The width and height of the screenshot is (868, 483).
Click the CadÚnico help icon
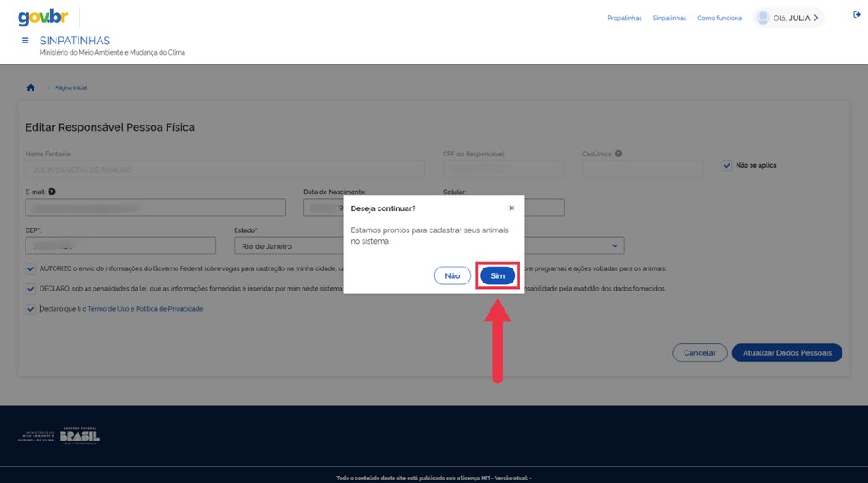click(x=618, y=154)
